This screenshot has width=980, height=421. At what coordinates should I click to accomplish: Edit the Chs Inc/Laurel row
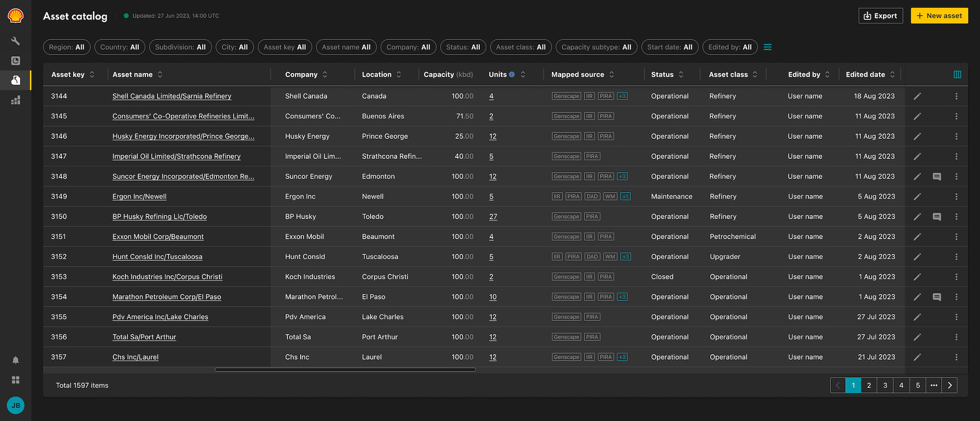(x=917, y=357)
